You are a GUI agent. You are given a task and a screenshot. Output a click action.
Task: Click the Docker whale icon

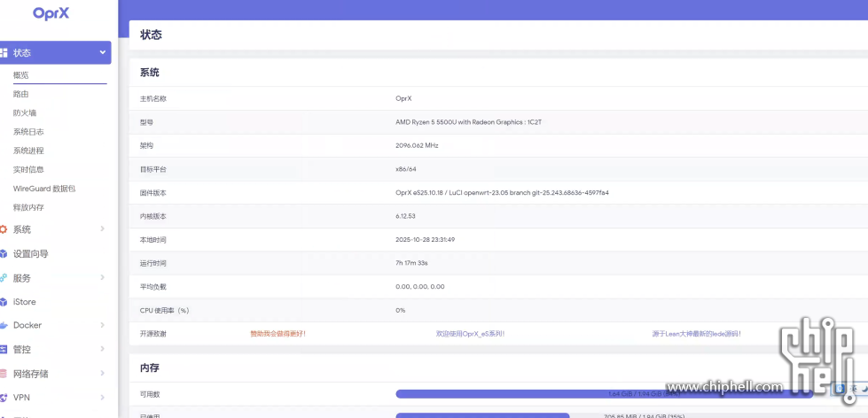[x=4, y=326]
